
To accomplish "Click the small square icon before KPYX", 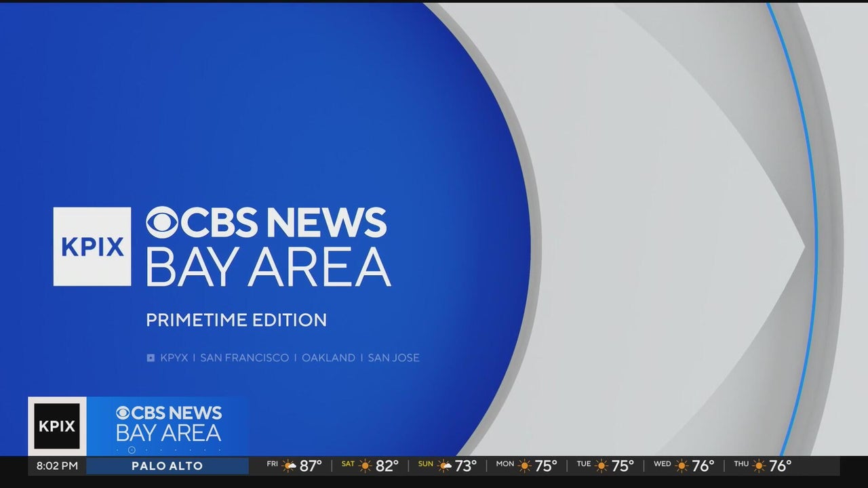I will click(x=151, y=358).
